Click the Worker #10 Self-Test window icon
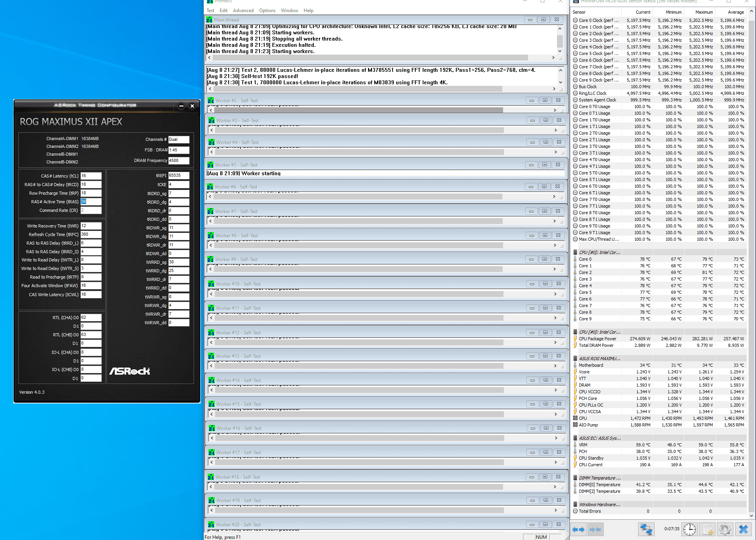The width and height of the screenshot is (756, 540). [x=211, y=284]
